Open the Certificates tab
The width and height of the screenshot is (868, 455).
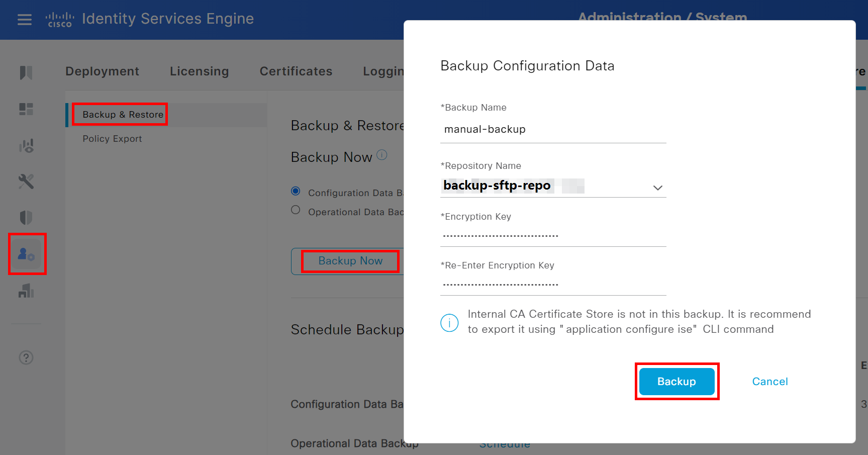click(296, 71)
